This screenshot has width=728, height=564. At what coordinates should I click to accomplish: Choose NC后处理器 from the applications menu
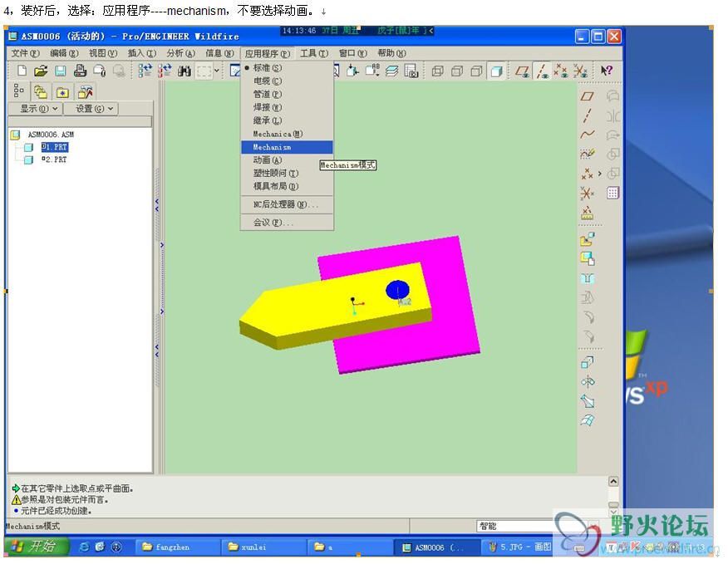click(287, 204)
